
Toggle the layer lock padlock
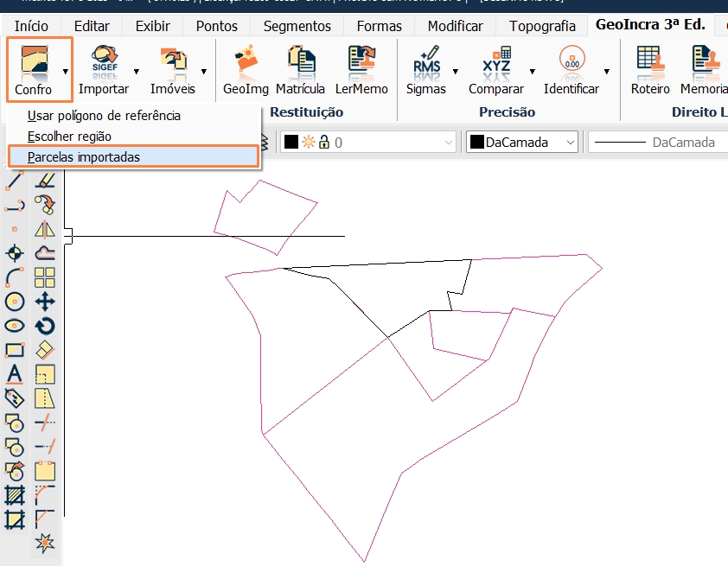pyautogui.click(x=324, y=143)
